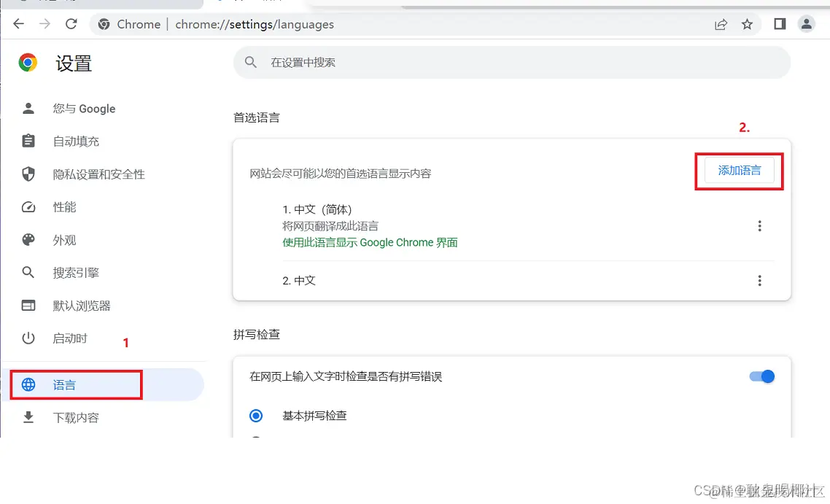Select the 基本拼写检查 radio button
The height and width of the screenshot is (504, 830).
click(256, 416)
